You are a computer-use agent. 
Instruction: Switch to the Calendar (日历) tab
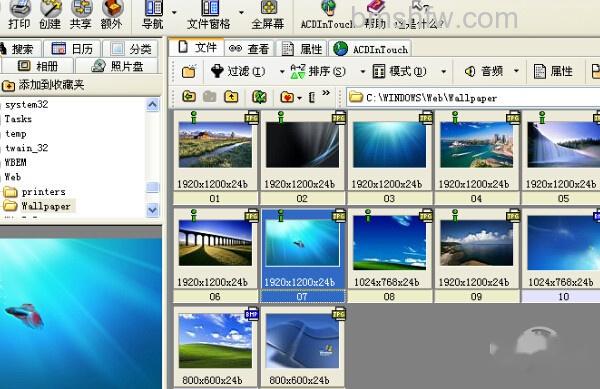pyautogui.click(x=72, y=49)
